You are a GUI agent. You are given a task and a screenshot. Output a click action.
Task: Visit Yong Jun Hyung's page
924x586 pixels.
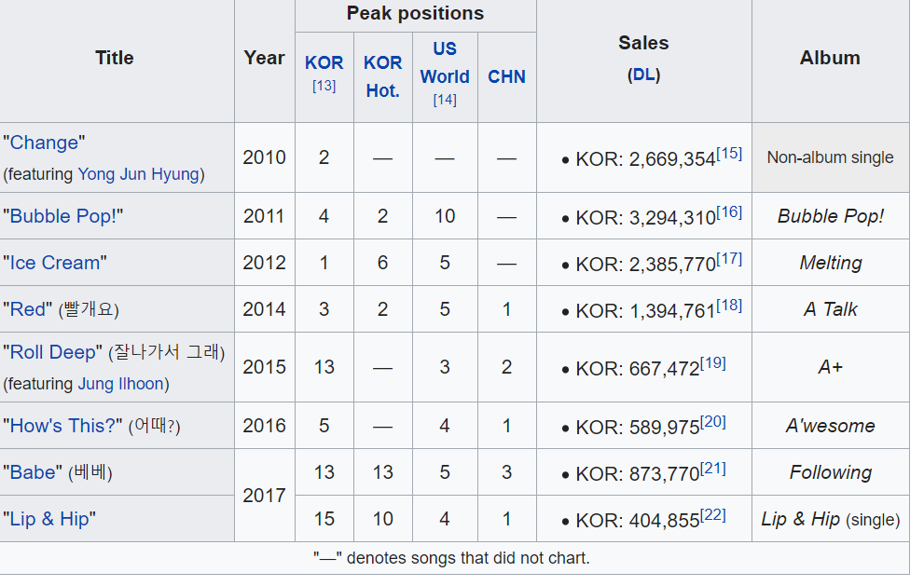coord(139,174)
